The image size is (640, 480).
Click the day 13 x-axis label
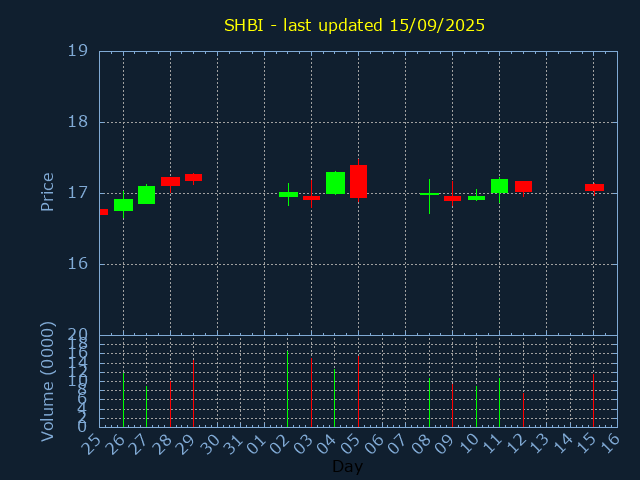pos(538,444)
